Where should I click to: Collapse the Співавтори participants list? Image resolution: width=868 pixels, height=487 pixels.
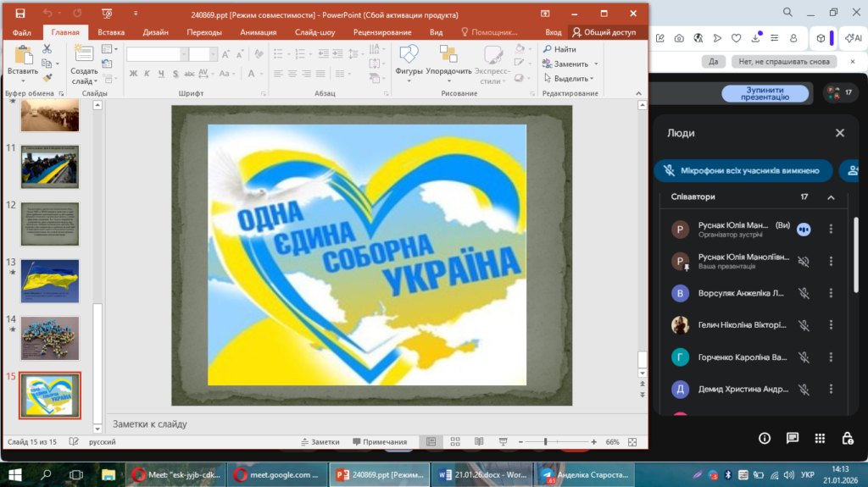click(x=831, y=197)
